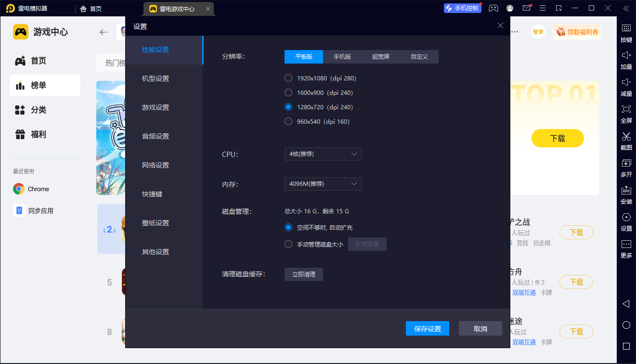Open the CPU cores dropdown

323,154
